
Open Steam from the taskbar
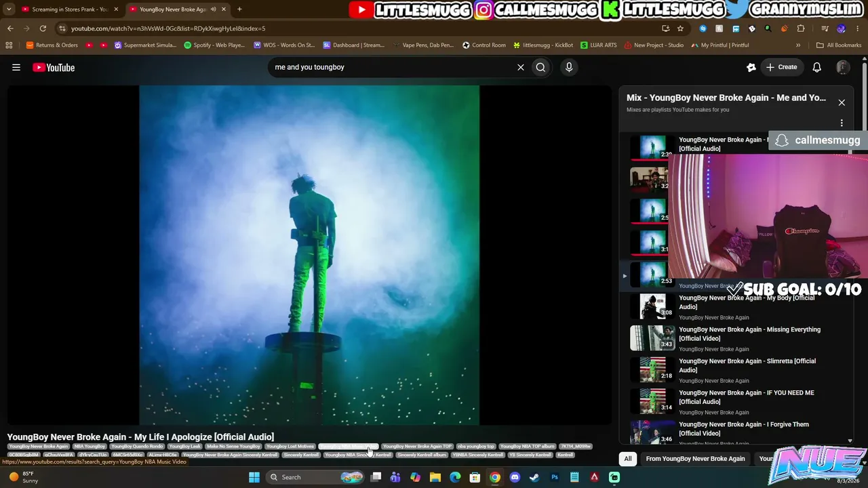click(534, 477)
